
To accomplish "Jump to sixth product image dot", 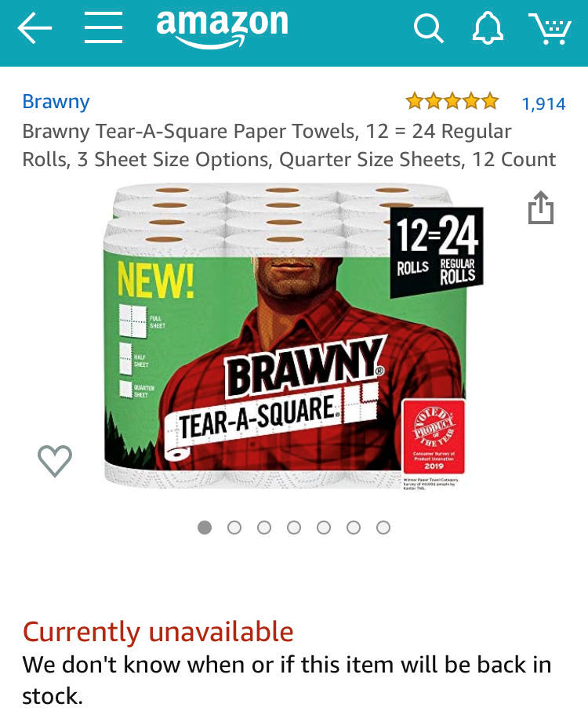I will pyautogui.click(x=354, y=528).
